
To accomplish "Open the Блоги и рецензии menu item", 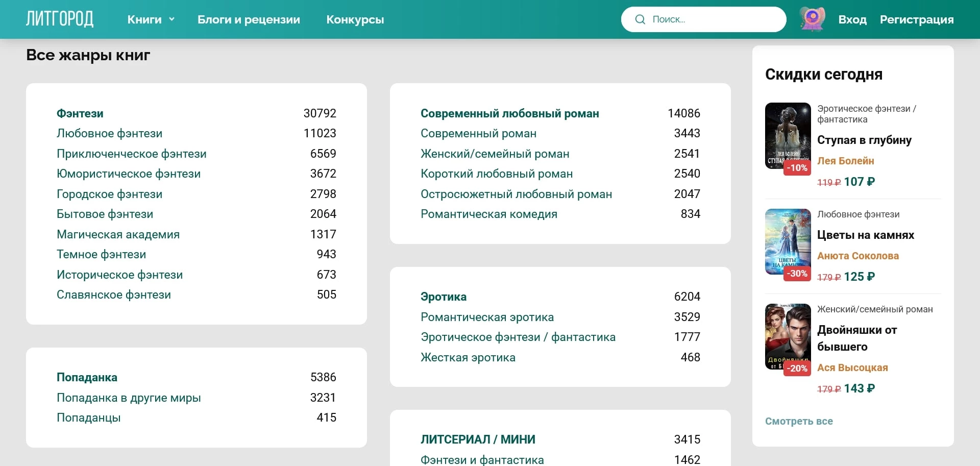I will pyautogui.click(x=249, y=20).
